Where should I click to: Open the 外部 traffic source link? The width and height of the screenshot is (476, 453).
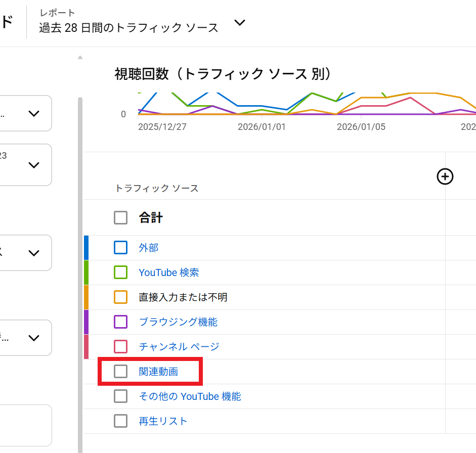[148, 248]
